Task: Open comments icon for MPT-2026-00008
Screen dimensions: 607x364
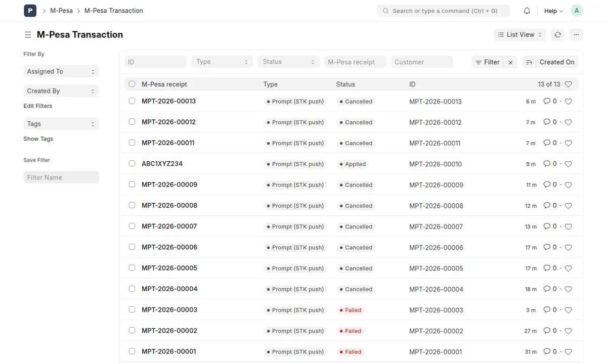Action: pos(547,205)
